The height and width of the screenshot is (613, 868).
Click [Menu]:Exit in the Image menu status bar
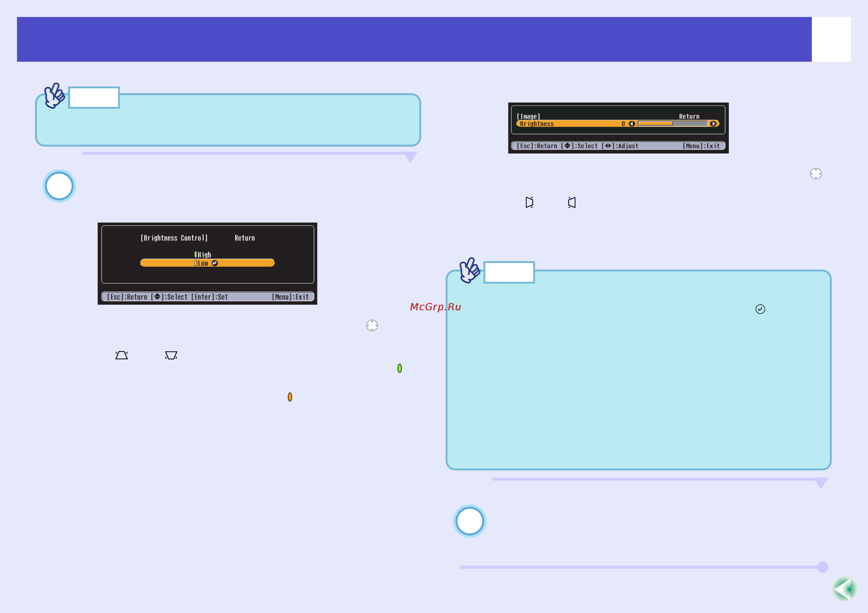701,146
